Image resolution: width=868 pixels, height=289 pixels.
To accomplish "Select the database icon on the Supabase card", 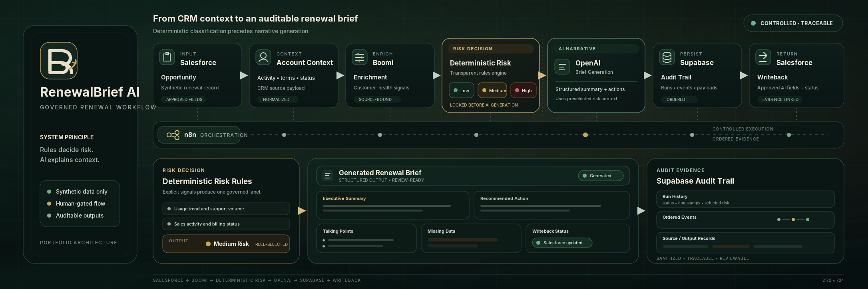I will point(667,57).
